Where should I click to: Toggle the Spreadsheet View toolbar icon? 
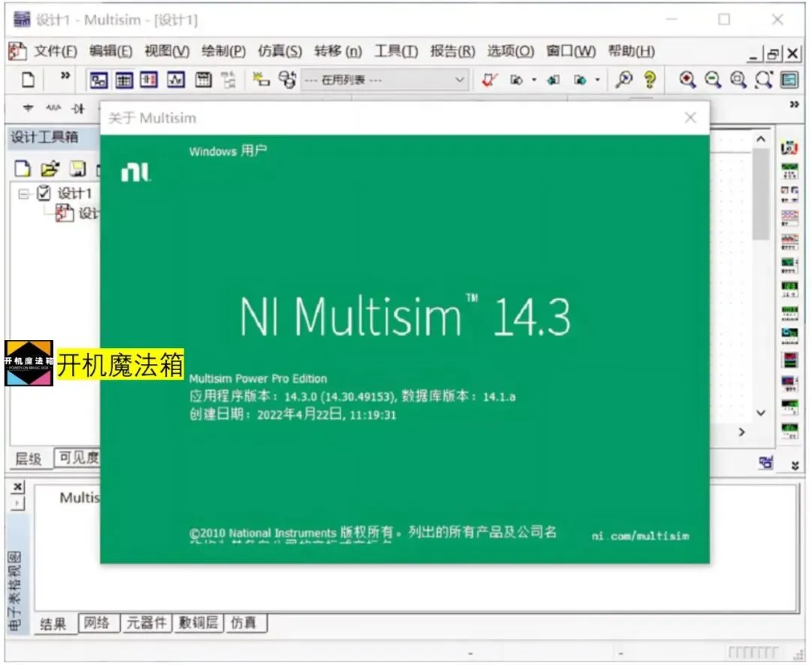pos(124,80)
